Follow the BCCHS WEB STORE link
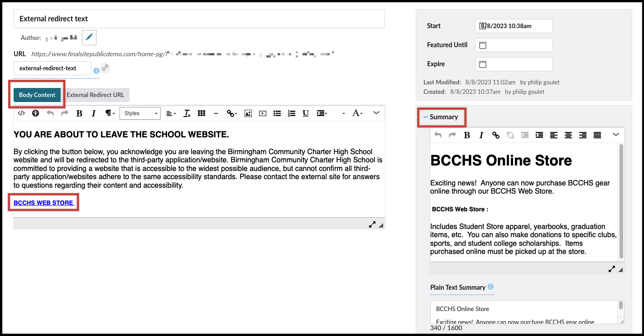This screenshot has height=336, width=644. pos(43,203)
